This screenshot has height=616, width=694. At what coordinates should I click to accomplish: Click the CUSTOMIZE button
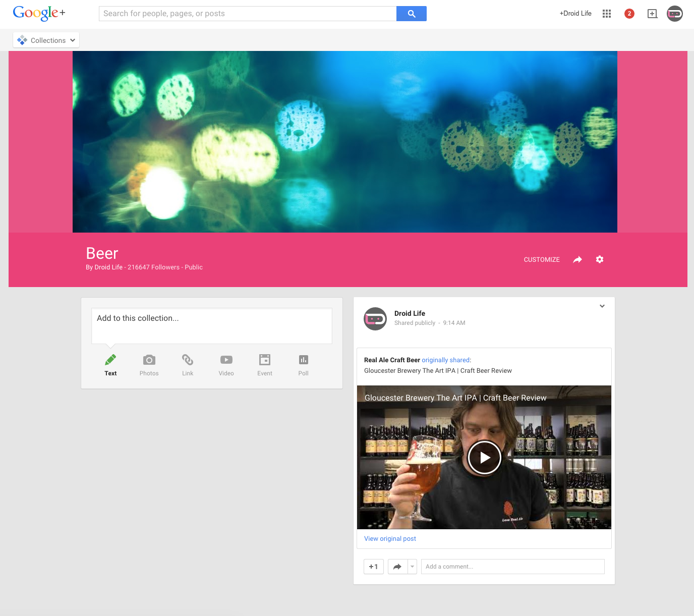click(x=542, y=259)
